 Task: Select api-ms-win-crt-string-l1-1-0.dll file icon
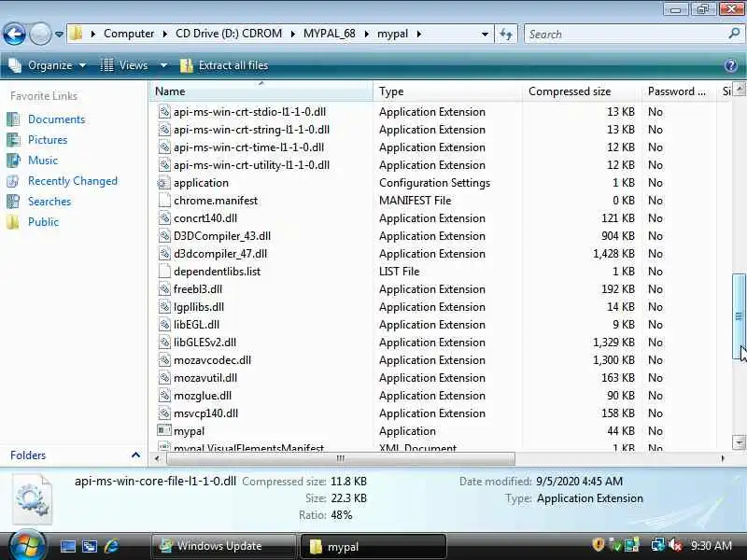click(x=164, y=130)
